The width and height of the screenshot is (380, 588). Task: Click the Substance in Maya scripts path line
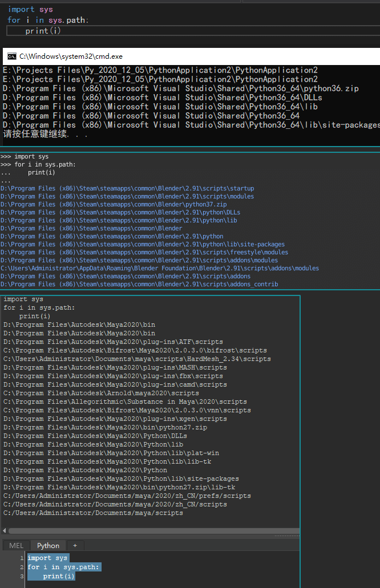125,402
